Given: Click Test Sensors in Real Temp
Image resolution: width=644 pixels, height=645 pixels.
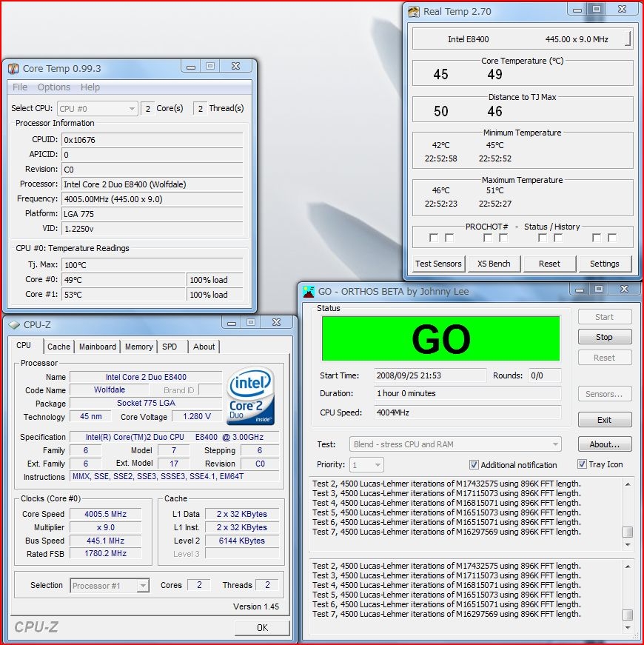Looking at the screenshot, I should coord(438,264).
